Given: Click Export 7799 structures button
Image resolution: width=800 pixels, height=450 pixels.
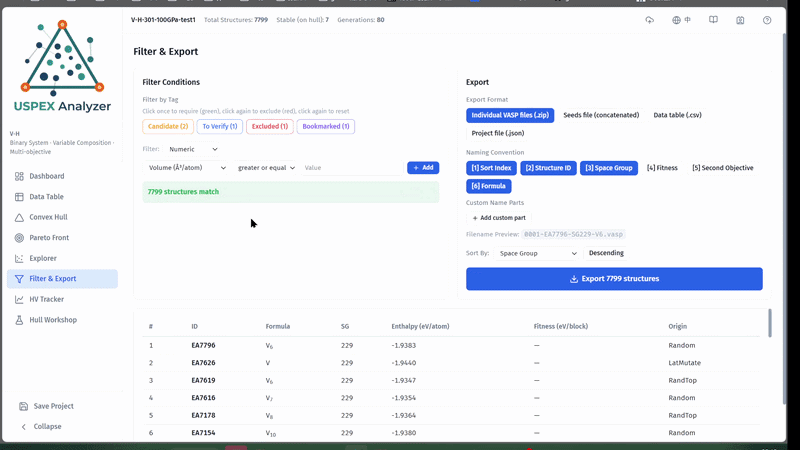Looking at the screenshot, I should pyautogui.click(x=614, y=279).
